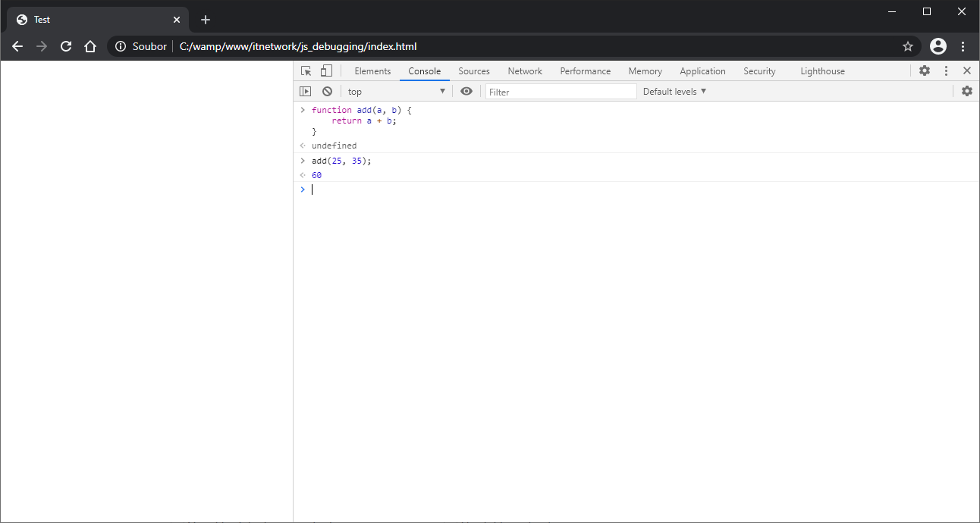
Task: Open a new browser tab
Action: click(206, 20)
